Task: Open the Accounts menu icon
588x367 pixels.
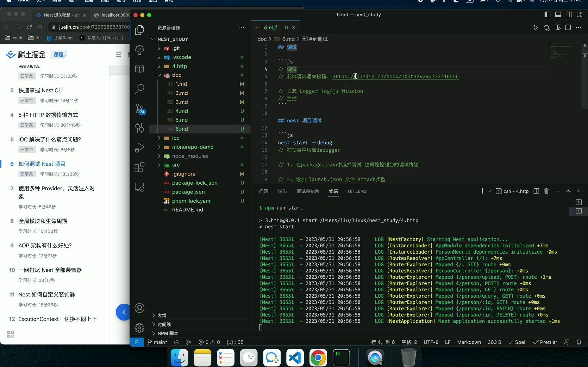Action: [139, 308]
